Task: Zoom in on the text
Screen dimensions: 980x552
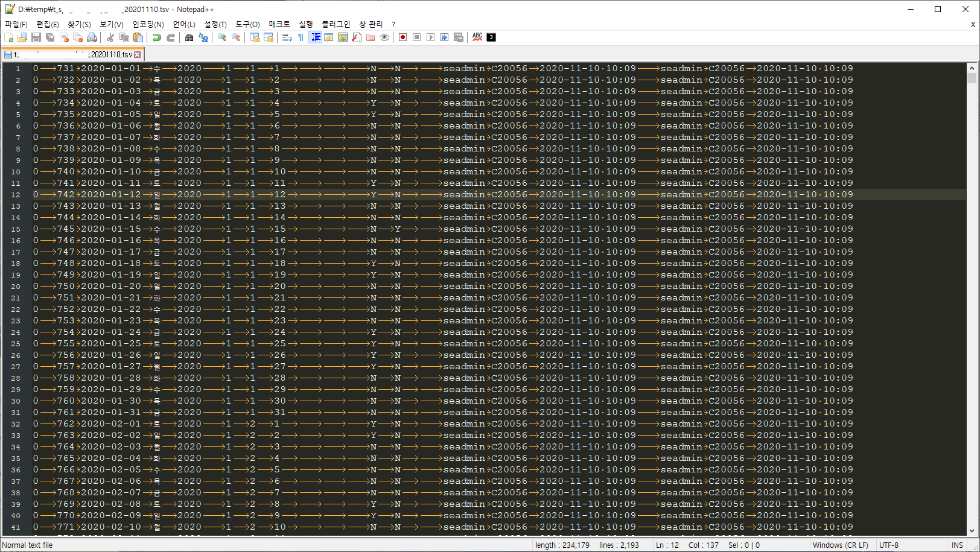Action: [222, 37]
